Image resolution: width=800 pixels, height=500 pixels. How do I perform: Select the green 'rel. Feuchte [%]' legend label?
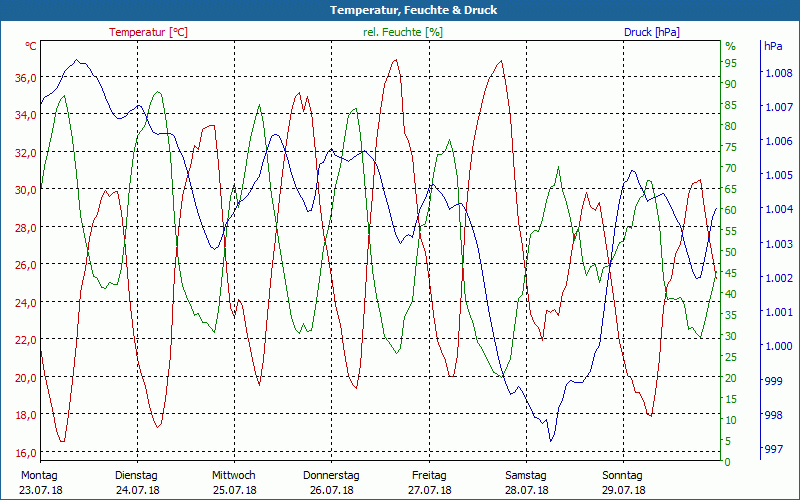coord(401,32)
